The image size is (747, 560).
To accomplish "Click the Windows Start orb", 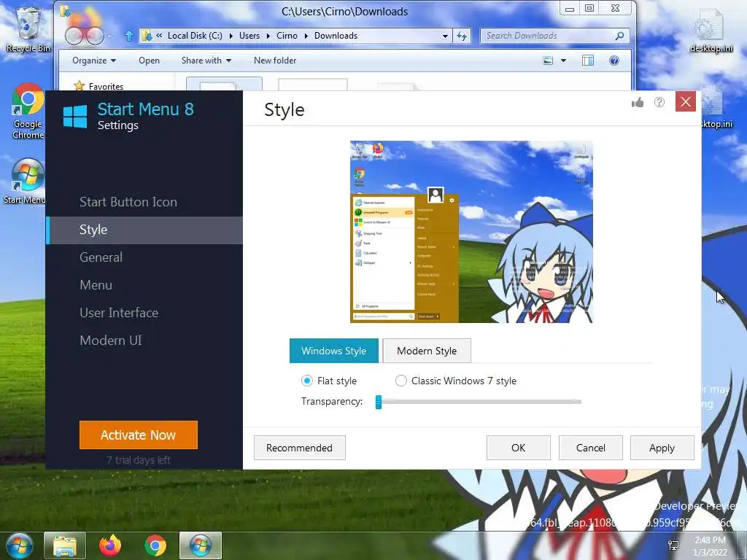I will [x=20, y=545].
